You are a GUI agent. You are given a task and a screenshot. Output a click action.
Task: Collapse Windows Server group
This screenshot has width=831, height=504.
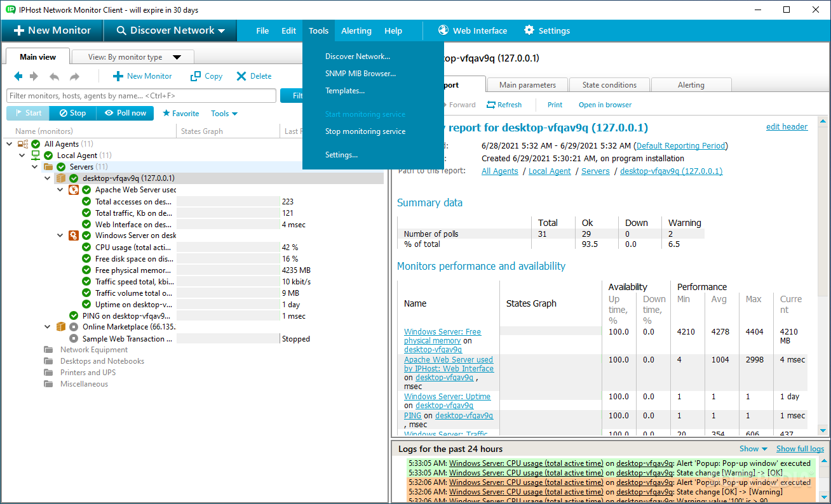pyautogui.click(x=60, y=235)
